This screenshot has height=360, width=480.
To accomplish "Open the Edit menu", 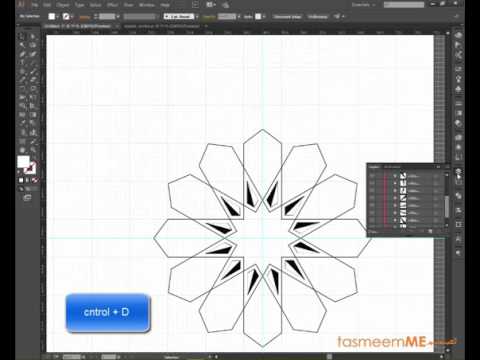I will tap(47, 5).
